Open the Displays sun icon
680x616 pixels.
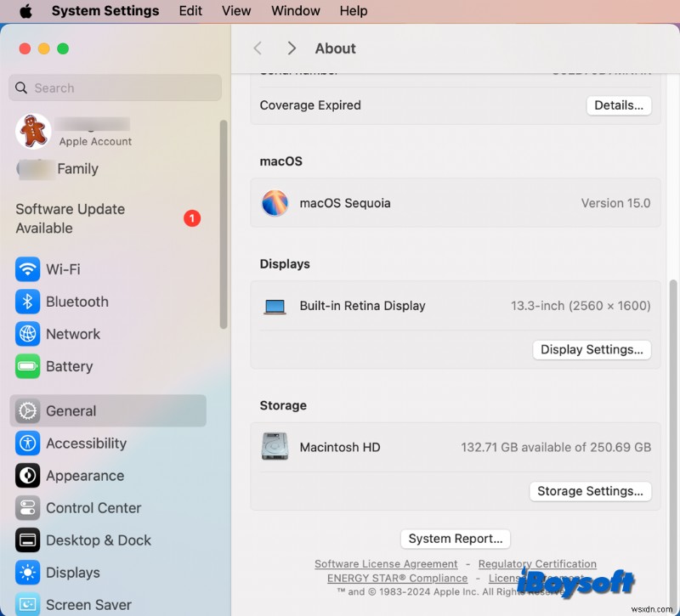[x=28, y=573]
